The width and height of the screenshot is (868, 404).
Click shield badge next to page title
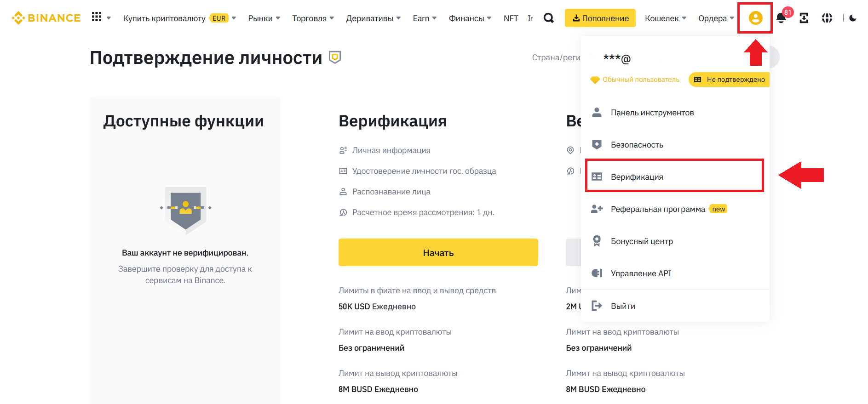pyautogui.click(x=335, y=57)
